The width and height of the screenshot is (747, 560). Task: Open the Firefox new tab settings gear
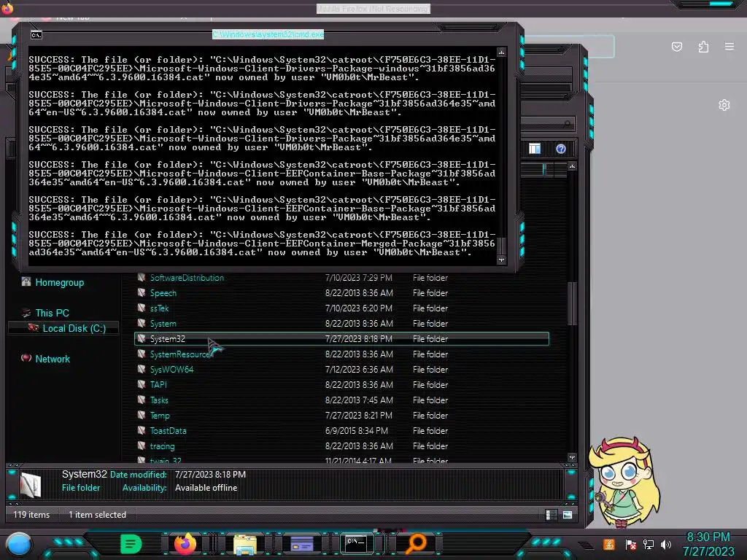coord(724,105)
